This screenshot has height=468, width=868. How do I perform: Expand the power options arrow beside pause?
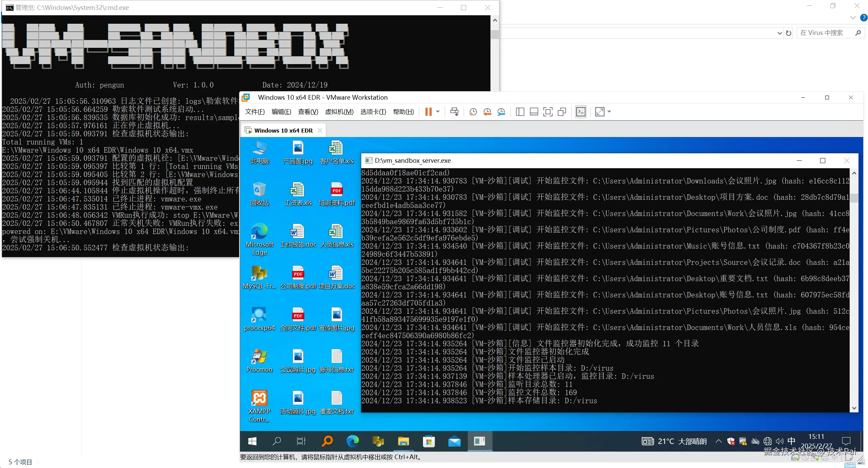[438, 112]
